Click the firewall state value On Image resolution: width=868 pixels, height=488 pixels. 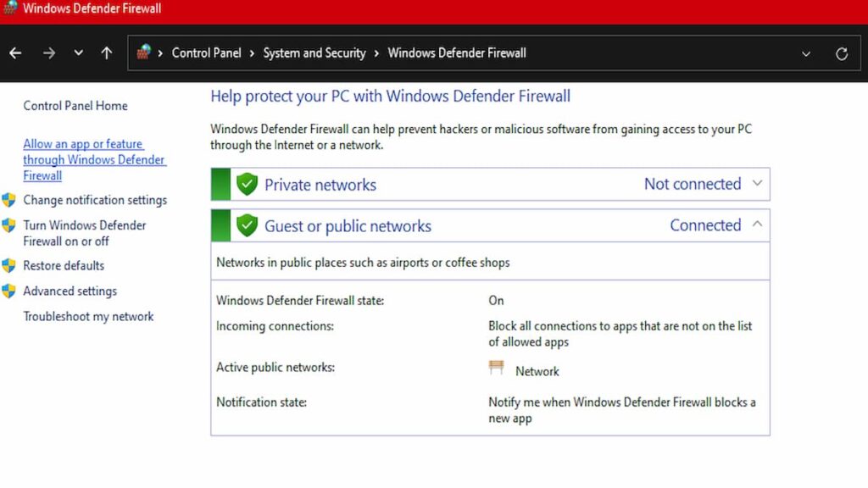click(x=496, y=301)
